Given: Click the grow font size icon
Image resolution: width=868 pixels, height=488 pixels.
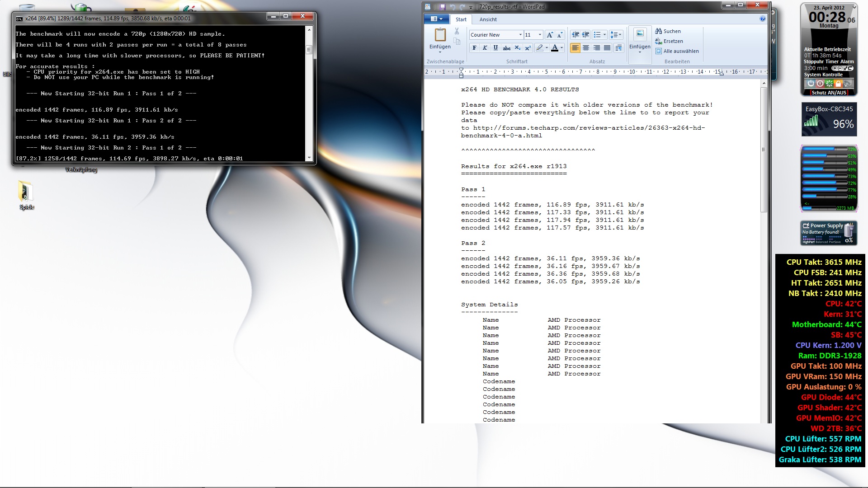Looking at the screenshot, I should coord(550,35).
